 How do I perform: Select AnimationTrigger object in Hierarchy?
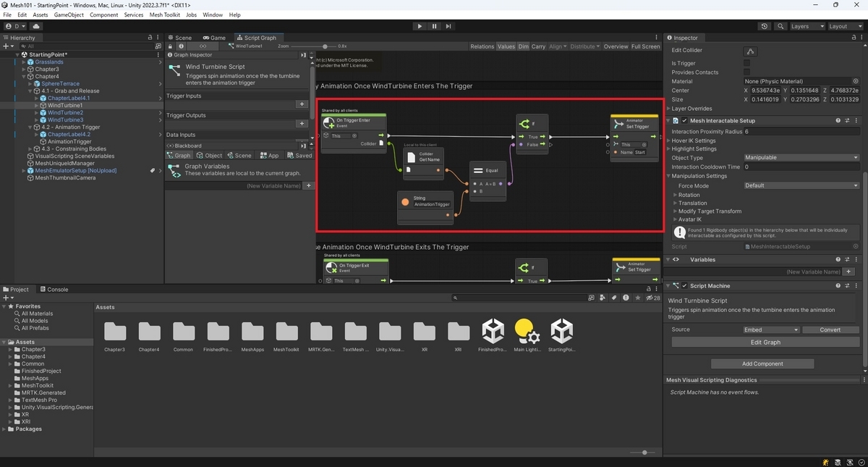click(x=69, y=142)
